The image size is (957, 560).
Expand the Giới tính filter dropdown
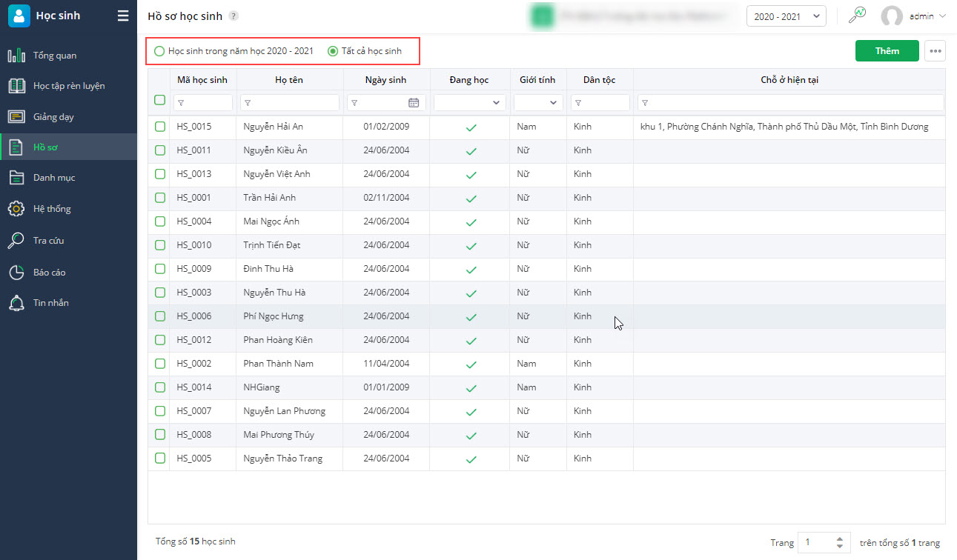538,103
